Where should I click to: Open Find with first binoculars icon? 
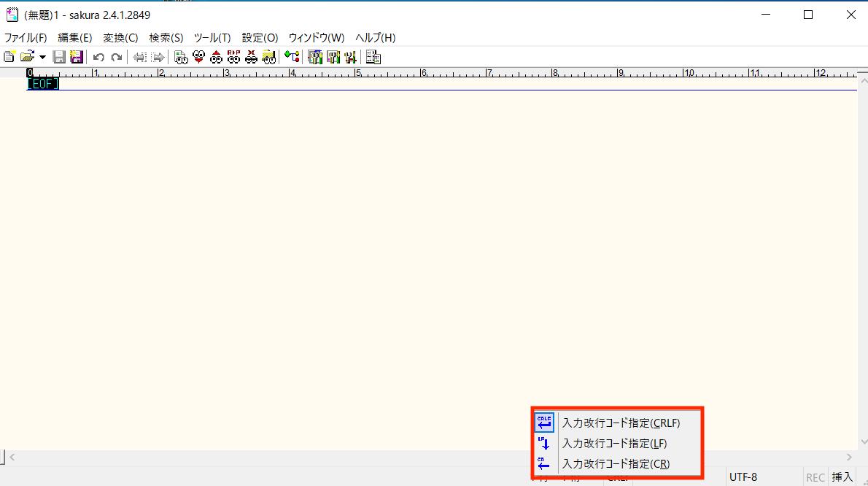pyautogui.click(x=181, y=57)
